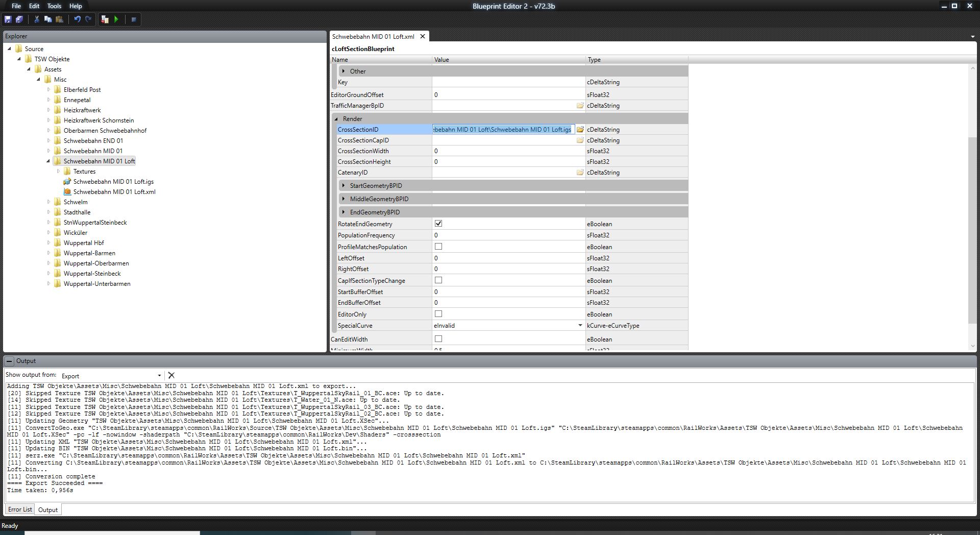Screen dimensions: 980x535
Task: Select the Schwebebahn END 01 folder
Action: point(93,141)
